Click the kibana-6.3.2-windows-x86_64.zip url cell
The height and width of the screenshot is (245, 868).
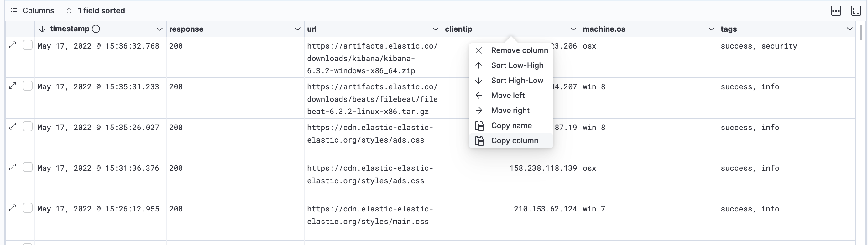[373, 58]
